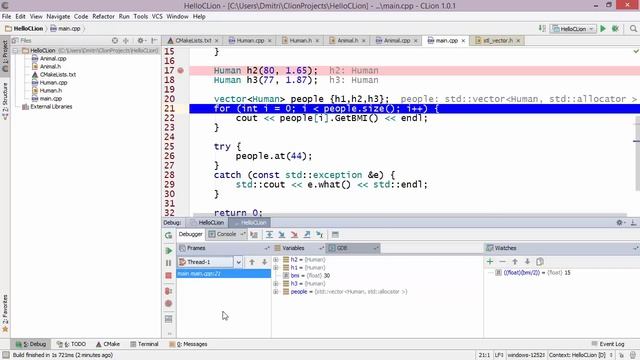Viewport: 640px width, 360px height.
Task: Expand h3 variable node
Action: [x=276, y=284]
